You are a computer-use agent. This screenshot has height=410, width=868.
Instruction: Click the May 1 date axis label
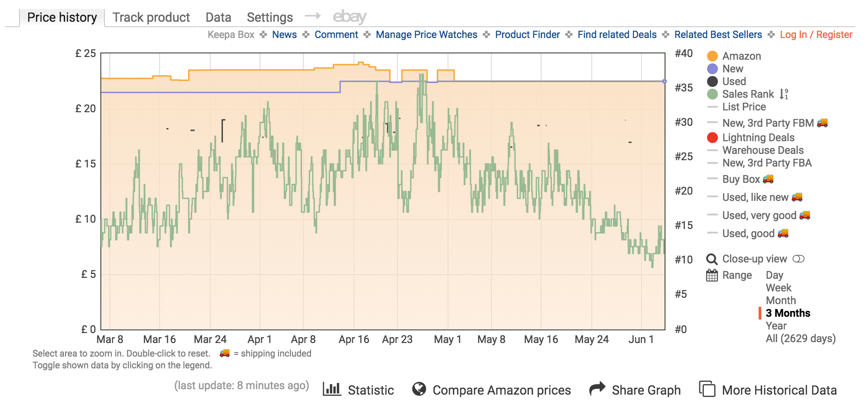[x=448, y=339]
